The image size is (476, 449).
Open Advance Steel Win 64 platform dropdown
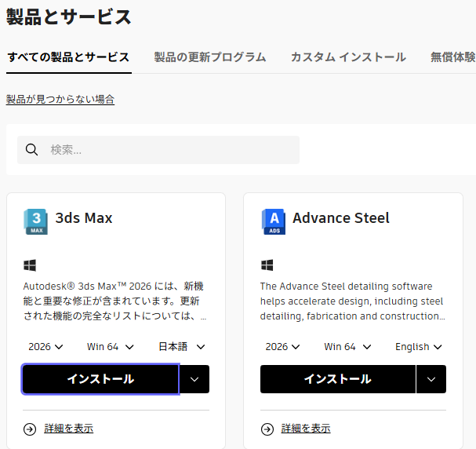point(347,347)
